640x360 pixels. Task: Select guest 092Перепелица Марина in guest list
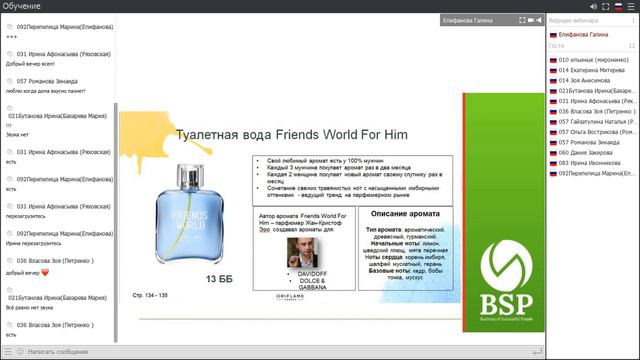(593, 173)
